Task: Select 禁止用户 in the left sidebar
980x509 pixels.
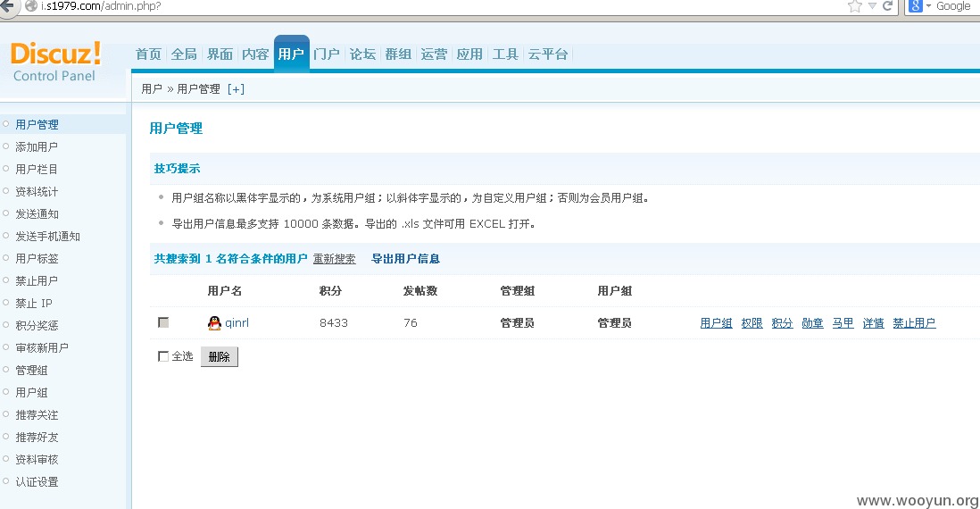Action: coord(37,280)
